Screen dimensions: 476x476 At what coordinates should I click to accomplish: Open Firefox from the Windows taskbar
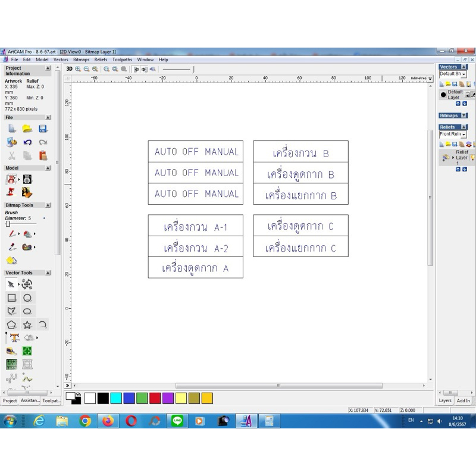point(108,421)
